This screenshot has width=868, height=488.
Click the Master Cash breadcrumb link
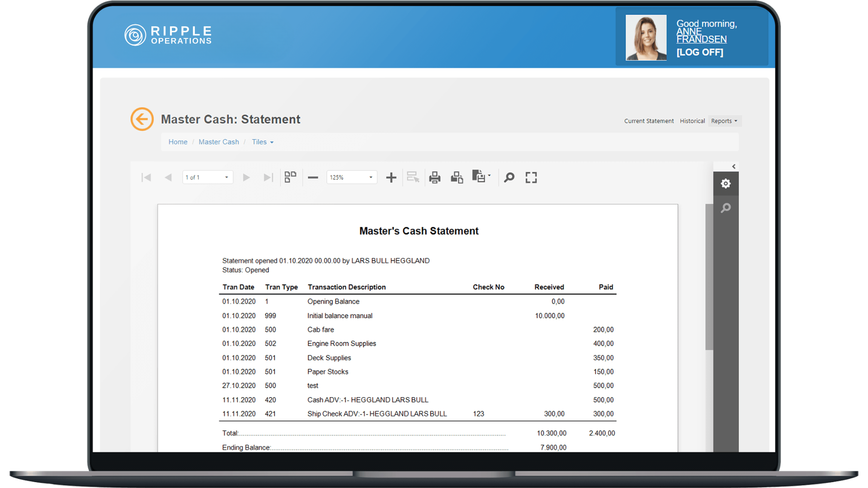pyautogui.click(x=219, y=142)
